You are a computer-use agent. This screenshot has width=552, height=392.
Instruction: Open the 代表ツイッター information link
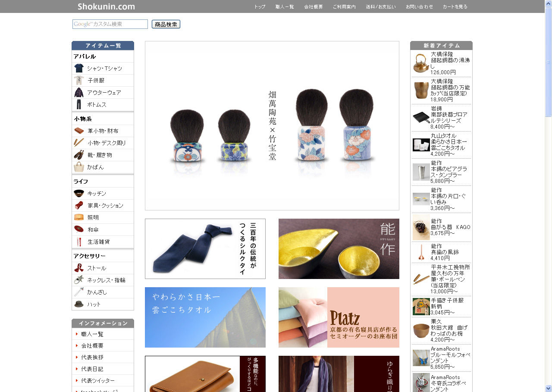coord(98,381)
